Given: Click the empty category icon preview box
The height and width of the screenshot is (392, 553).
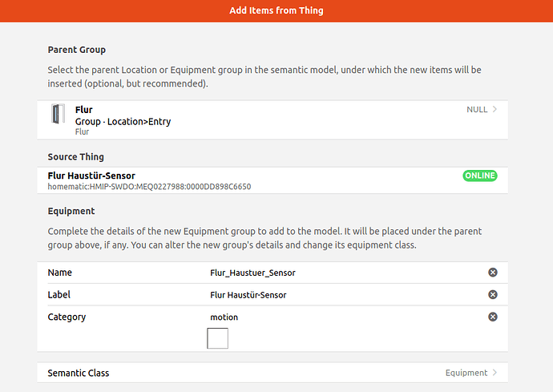Looking at the screenshot, I should click(217, 338).
